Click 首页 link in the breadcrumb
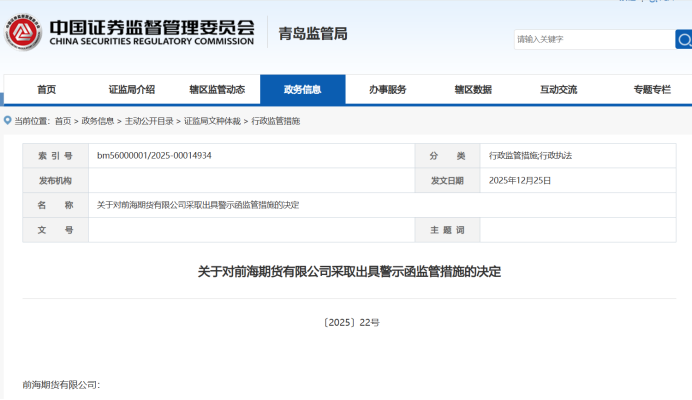This screenshot has height=400, width=692. click(63, 121)
